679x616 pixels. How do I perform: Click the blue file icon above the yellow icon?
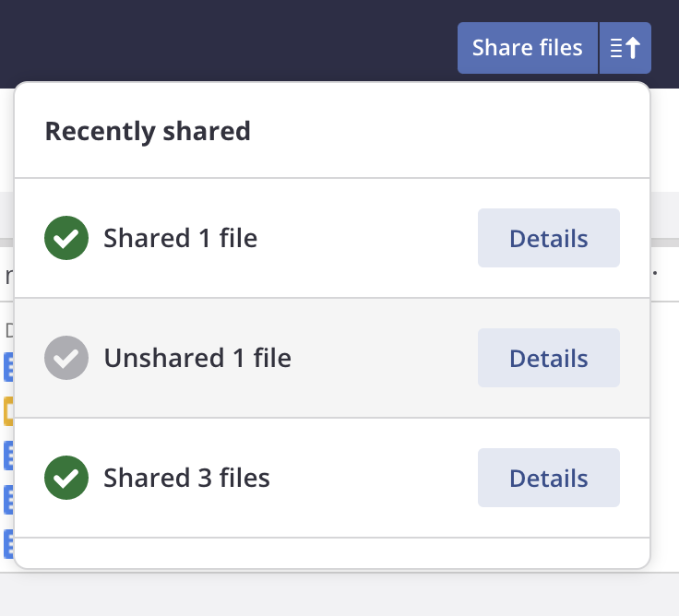click(x=8, y=367)
